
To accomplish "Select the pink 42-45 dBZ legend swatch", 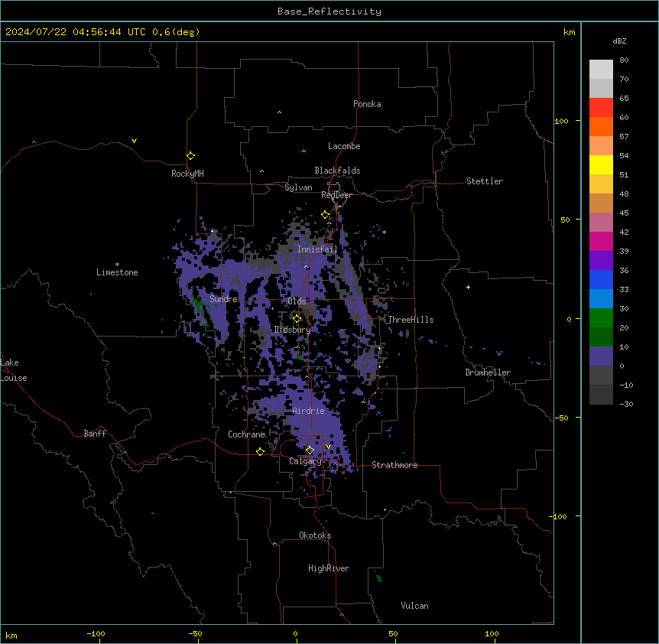I will coord(601,223).
